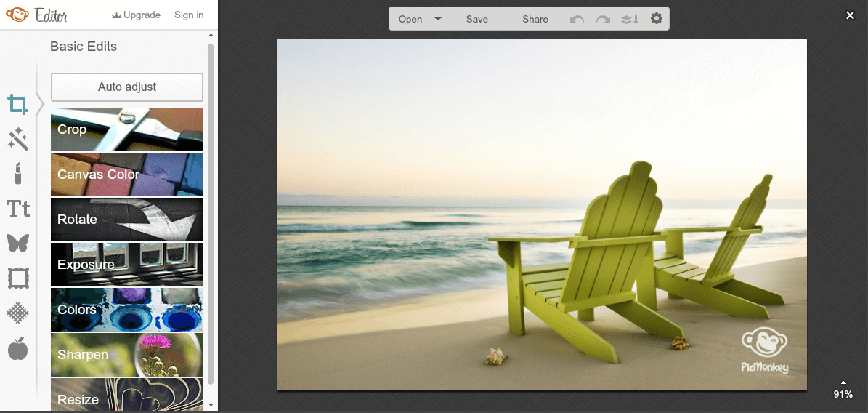Click the layers flatten icon in toolbar
Image resolution: width=868 pixels, height=413 pixels.
point(630,19)
